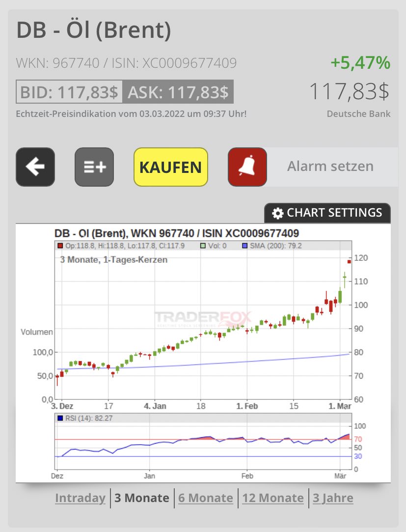Select the 3 Monate timeframe
Image resolution: width=406 pixels, height=532 pixels.
(x=142, y=498)
